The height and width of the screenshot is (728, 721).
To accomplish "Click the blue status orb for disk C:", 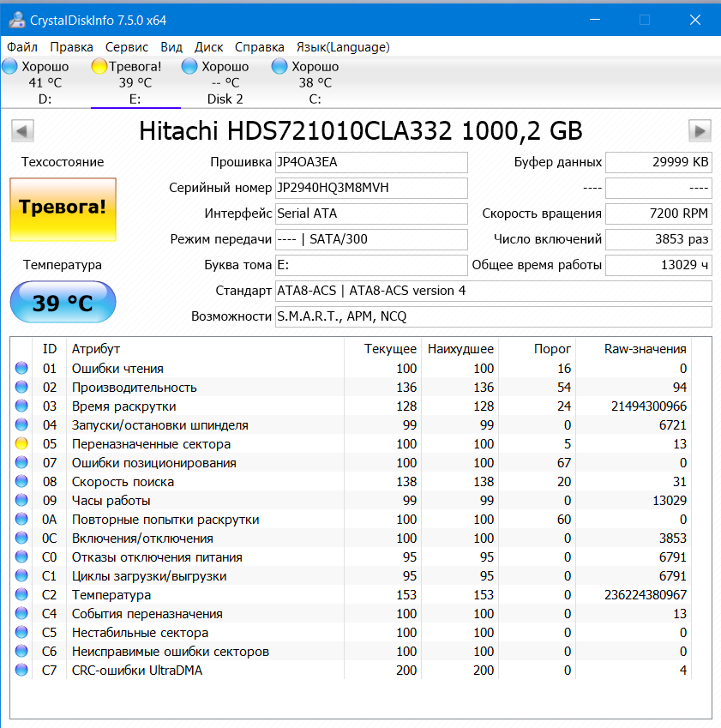I will point(279,66).
